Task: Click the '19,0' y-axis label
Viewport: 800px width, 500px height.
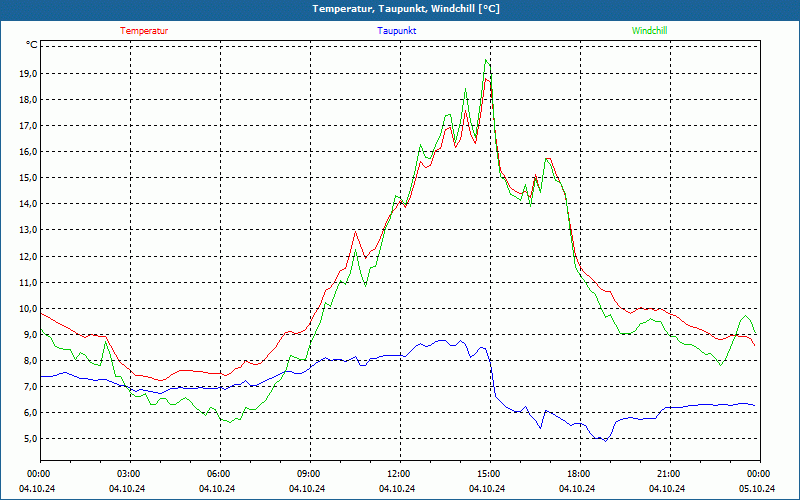Action: tap(29, 73)
